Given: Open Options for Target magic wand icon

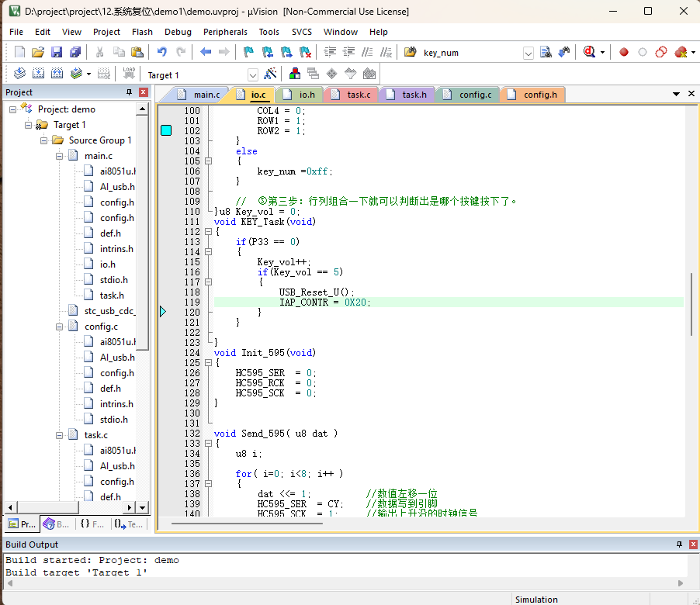Looking at the screenshot, I should pyautogui.click(x=270, y=74).
